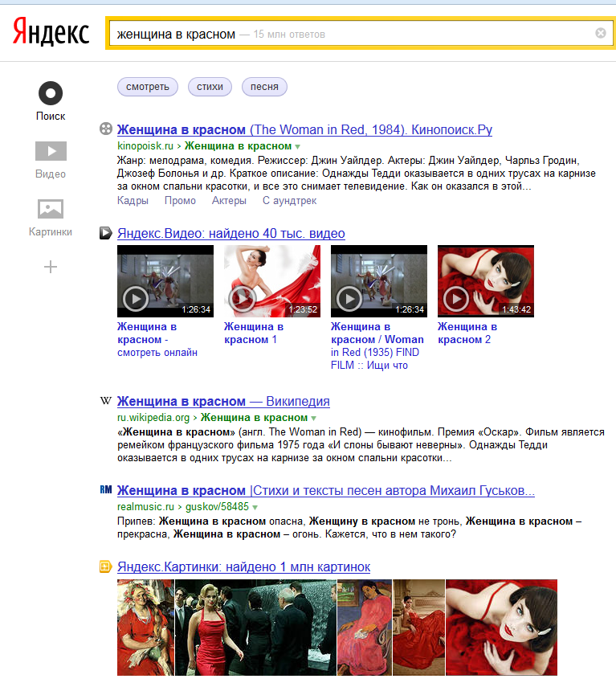Image resolution: width=616 pixels, height=687 pixels.
Task: Apply the 'смотреть' suggestion chip
Action: [148, 87]
